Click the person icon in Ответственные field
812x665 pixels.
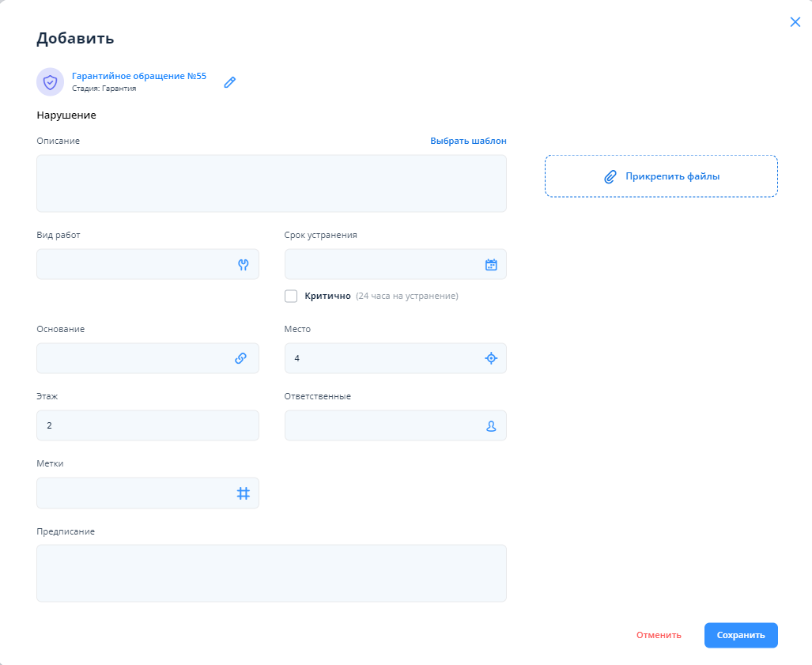[x=491, y=426]
